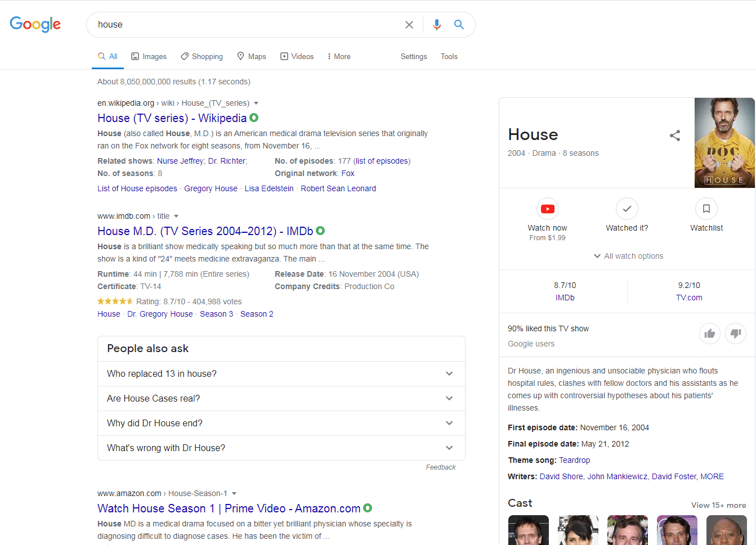Click thumbs up for this TV show
756x545 pixels.
coord(709,334)
